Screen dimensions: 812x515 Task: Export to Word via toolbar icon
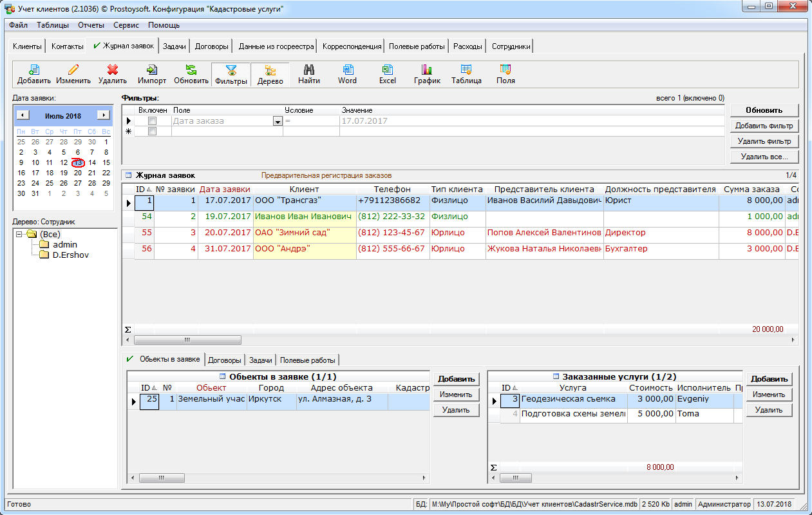(x=347, y=74)
